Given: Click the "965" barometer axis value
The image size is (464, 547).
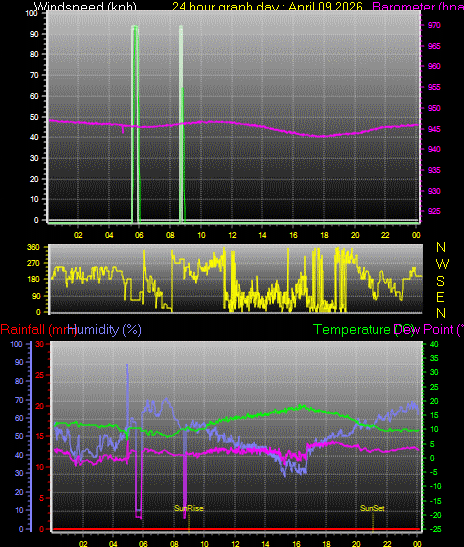Looking at the screenshot, I should pyautogui.click(x=434, y=46).
